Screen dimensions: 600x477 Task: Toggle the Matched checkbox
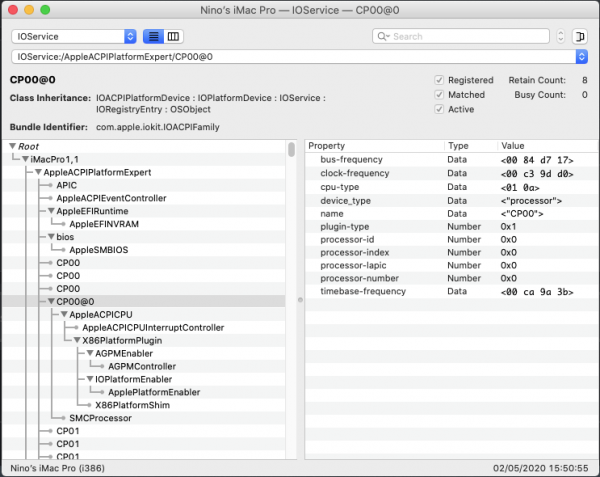point(439,95)
